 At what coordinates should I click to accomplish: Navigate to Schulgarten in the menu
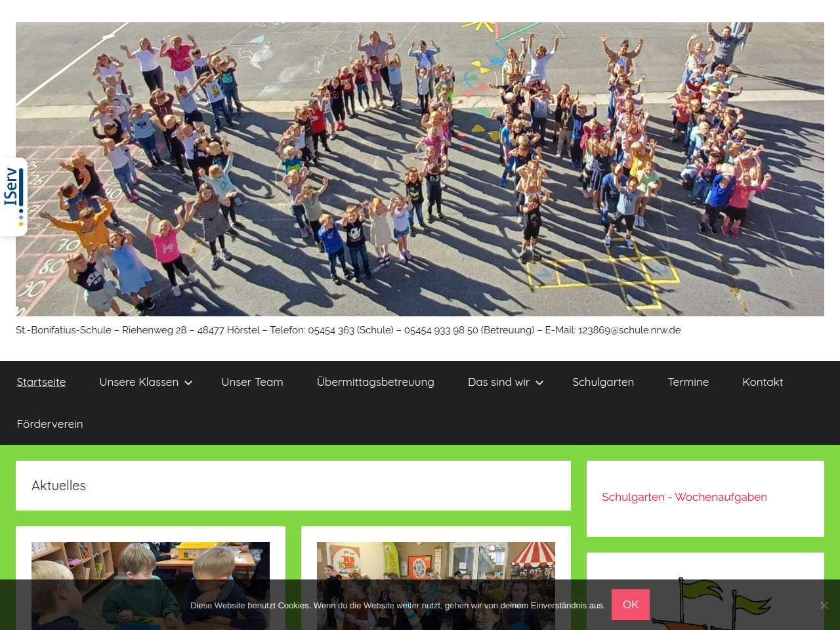[x=602, y=382]
